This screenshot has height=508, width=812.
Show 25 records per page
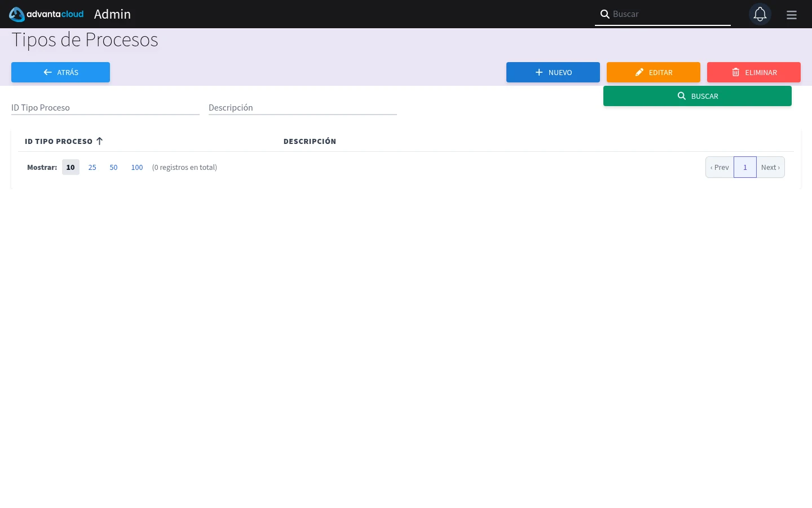click(x=92, y=167)
